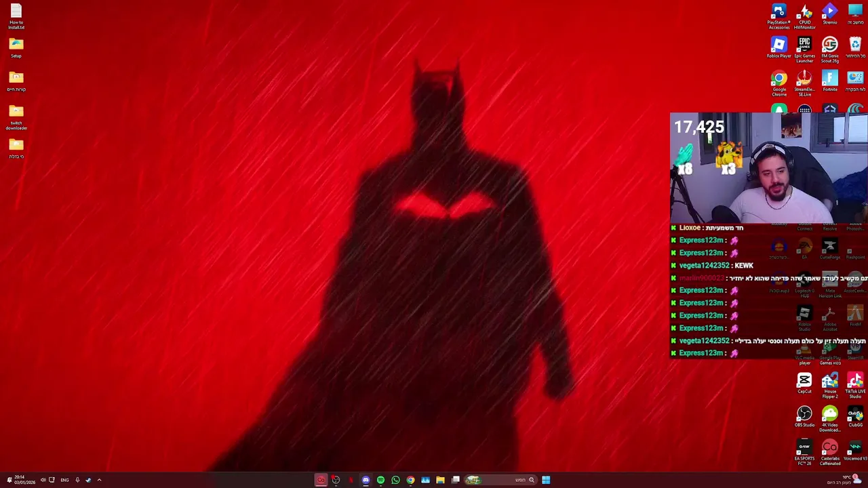
Task: Open 4K Video Downloader shortcut
Action: [830, 419]
